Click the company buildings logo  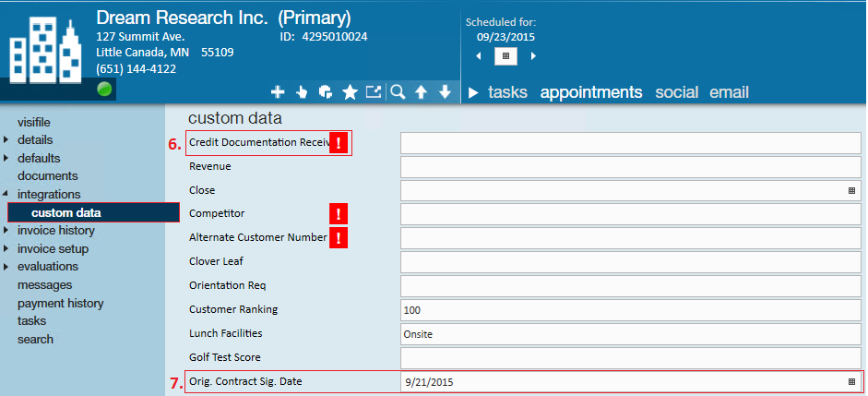point(46,51)
